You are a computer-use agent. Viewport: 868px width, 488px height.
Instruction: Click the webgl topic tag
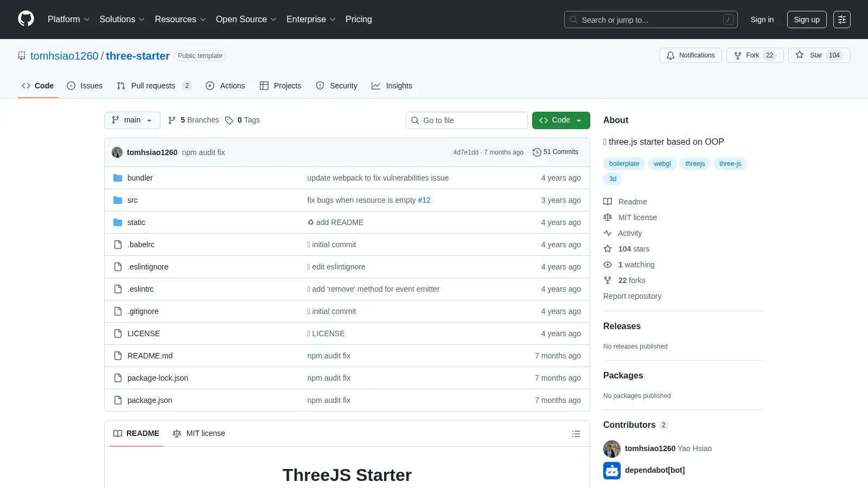click(662, 164)
